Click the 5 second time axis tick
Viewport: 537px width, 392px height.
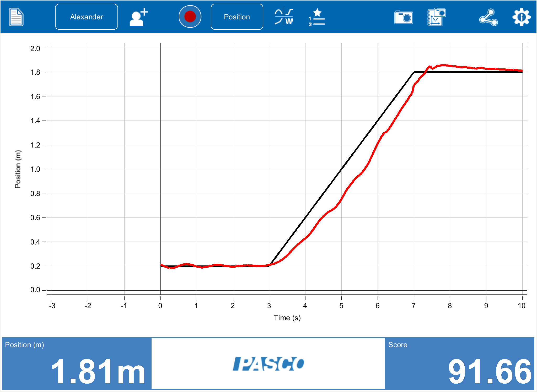click(x=341, y=306)
